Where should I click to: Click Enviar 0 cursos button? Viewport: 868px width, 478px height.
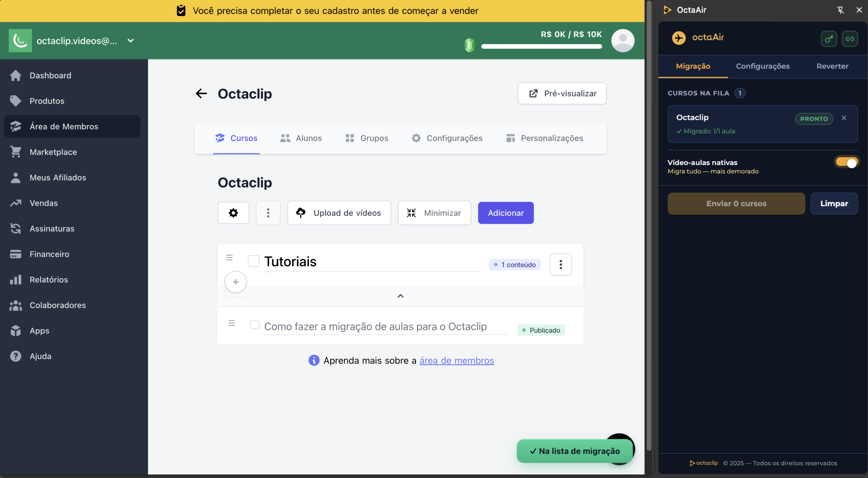pos(736,203)
